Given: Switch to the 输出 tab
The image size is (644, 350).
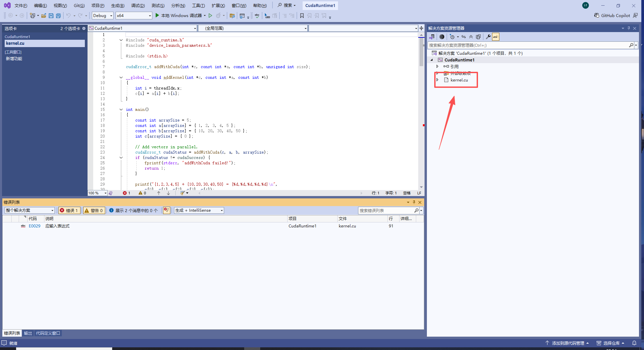Looking at the screenshot, I should click(x=28, y=333).
